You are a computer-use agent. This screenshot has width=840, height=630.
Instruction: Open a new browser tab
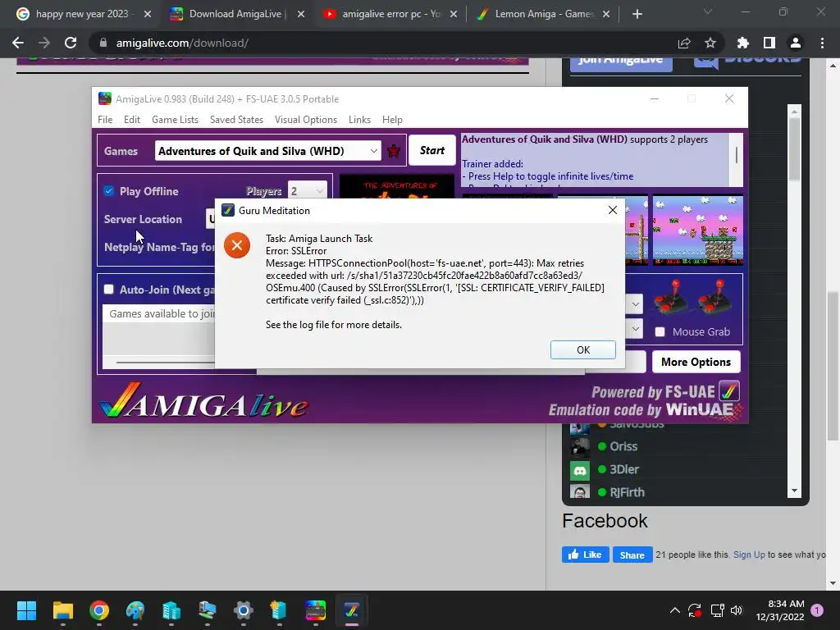pos(637,14)
